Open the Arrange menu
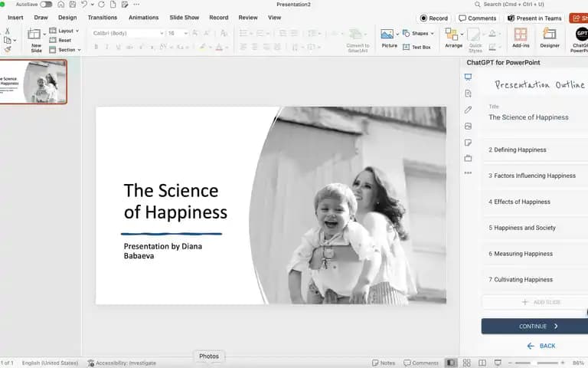 pyautogui.click(x=453, y=38)
